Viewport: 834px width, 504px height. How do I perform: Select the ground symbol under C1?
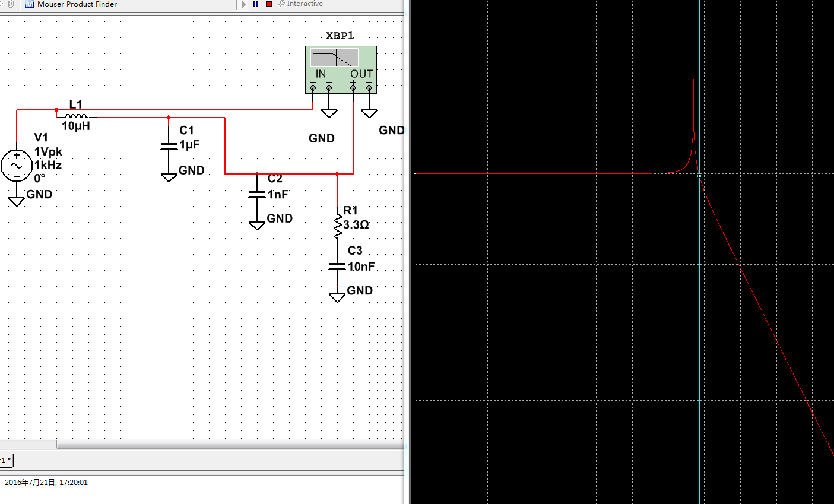[x=169, y=177]
